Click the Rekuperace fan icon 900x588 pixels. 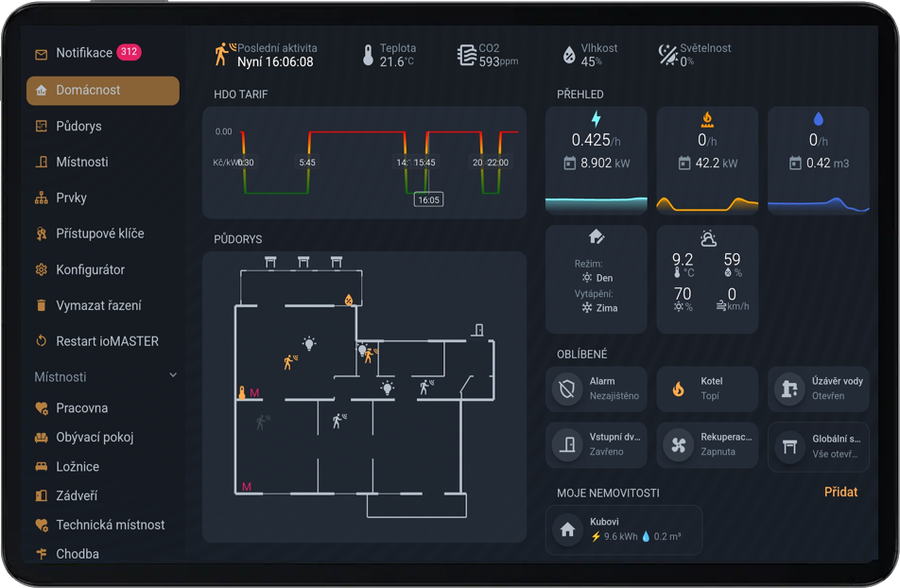(678, 446)
